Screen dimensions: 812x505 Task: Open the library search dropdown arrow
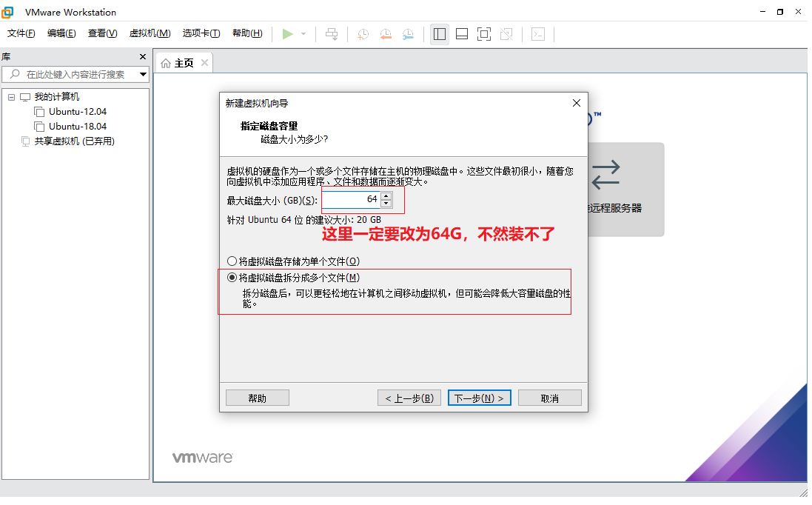(x=143, y=75)
